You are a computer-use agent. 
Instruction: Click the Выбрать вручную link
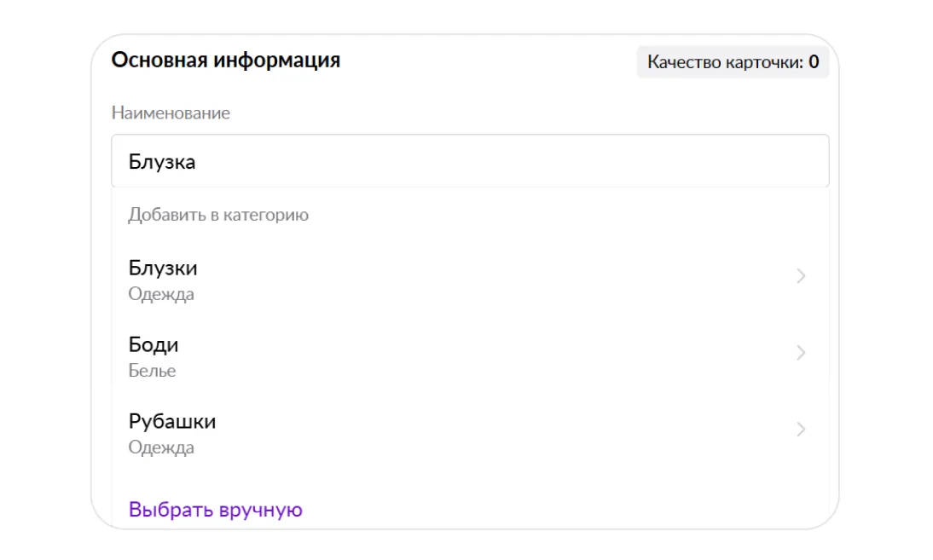(215, 510)
